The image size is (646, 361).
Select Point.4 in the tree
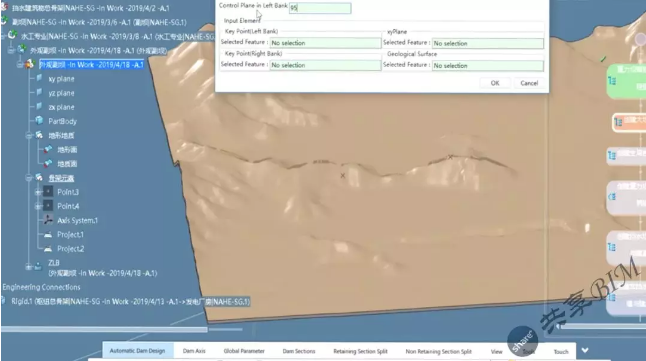pyautogui.click(x=68, y=206)
